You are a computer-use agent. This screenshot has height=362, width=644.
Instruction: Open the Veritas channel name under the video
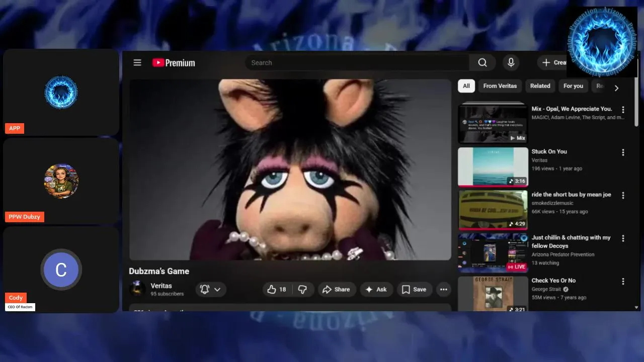(161, 286)
